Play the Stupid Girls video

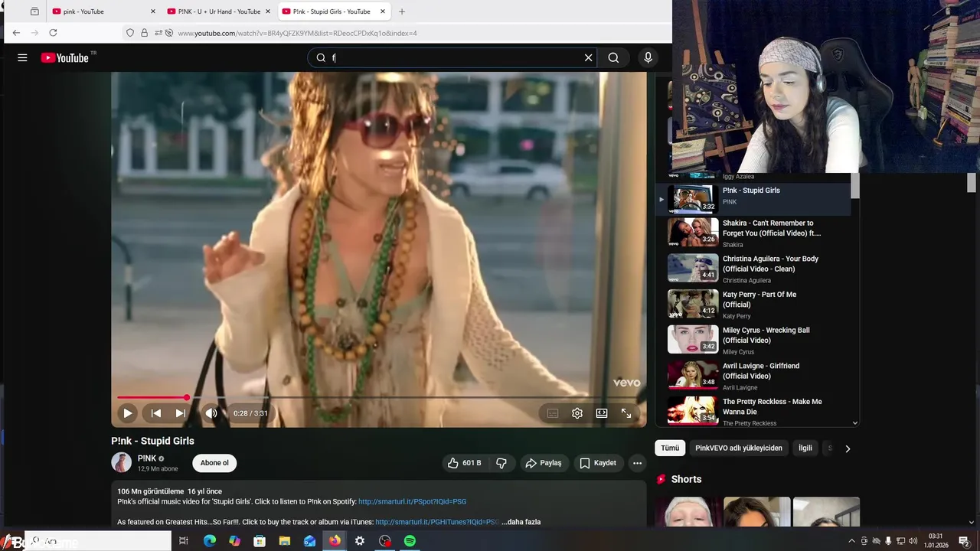coord(128,413)
